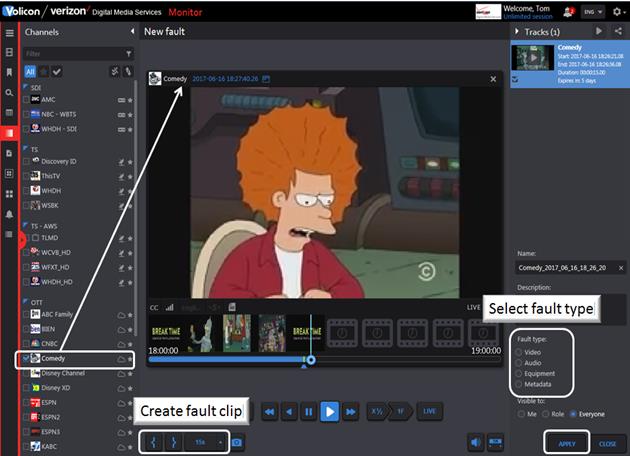Click the display mode icon beside the speaker

point(495,442)
